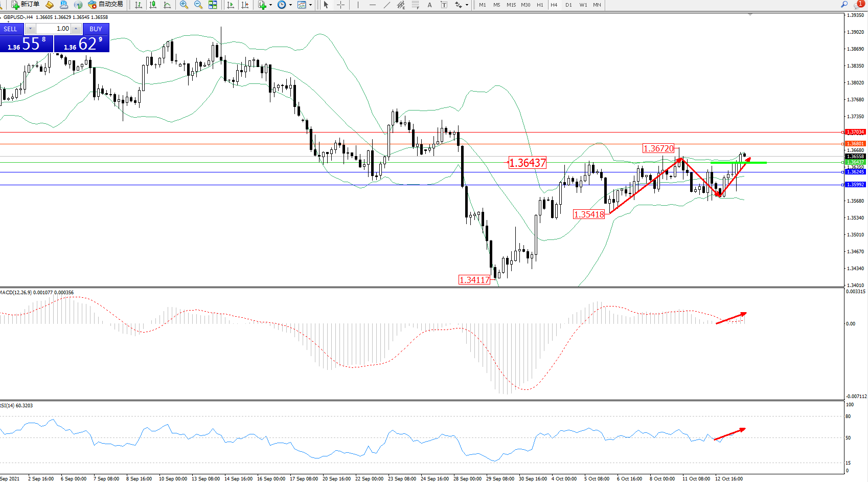The width and height of the screenshot is (868, 482).
Task: Pick the trendline drawing tool
Action: 387,5
